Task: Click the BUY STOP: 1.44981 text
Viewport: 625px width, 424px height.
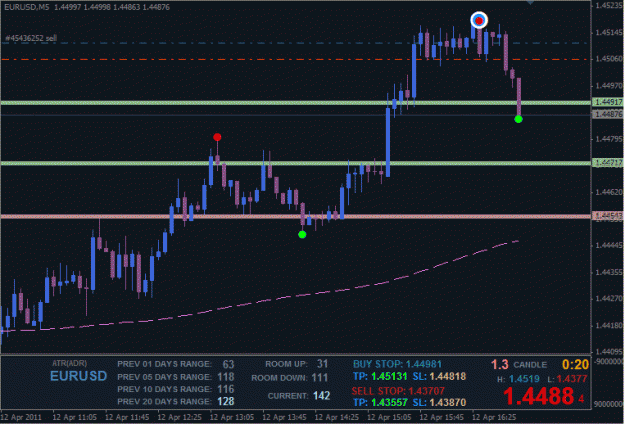Action: [397, 364]
